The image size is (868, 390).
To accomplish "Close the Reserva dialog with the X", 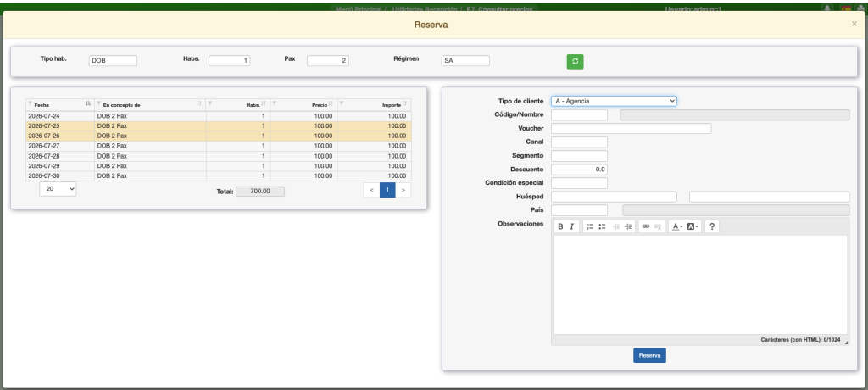I will [x=854, y=24].
